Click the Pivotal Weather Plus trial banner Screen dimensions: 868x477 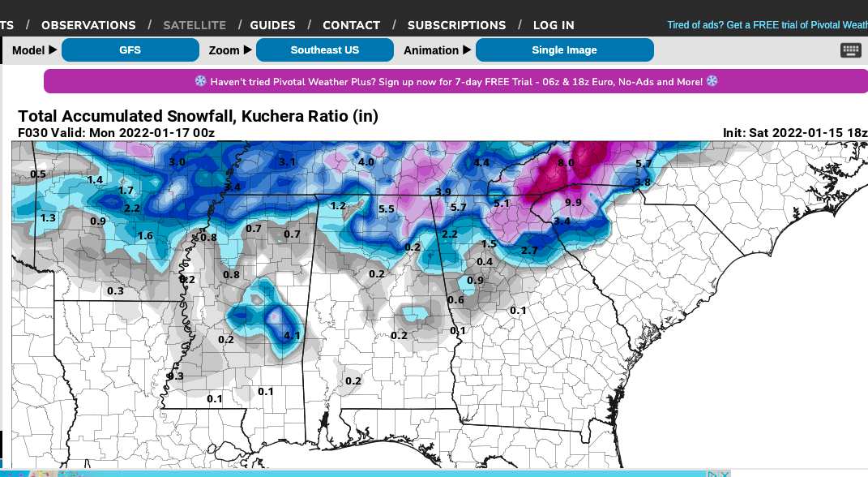455,81
